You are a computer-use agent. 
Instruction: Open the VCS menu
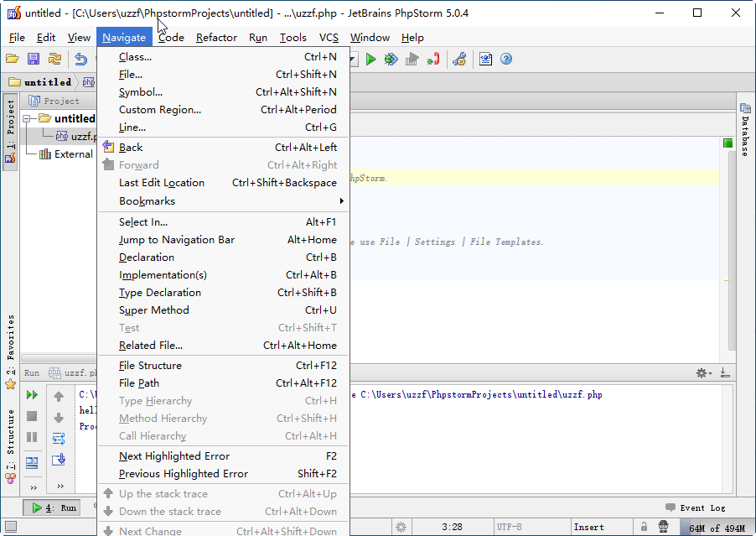329,38
